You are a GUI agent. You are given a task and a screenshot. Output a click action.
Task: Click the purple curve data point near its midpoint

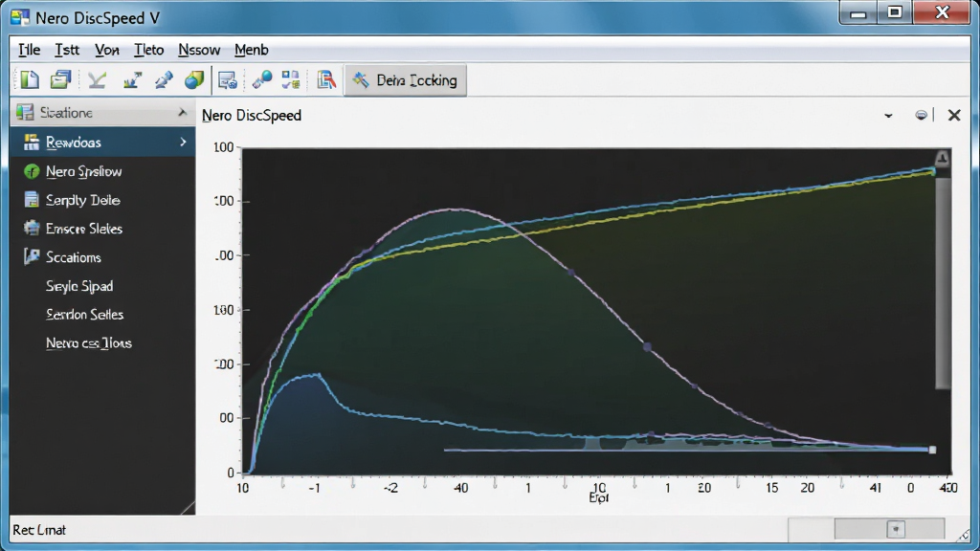[648, 346]
